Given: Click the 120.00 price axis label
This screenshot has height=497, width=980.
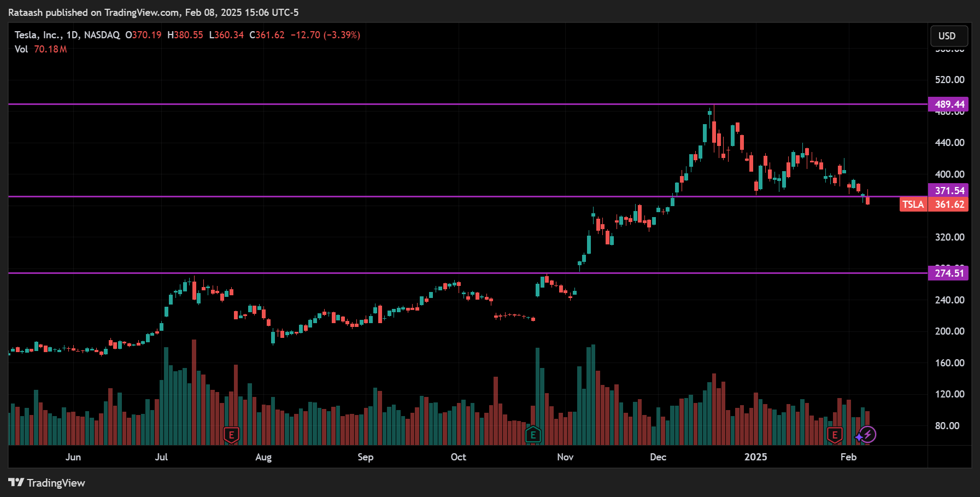Looking at the screenshot, I should click(x=949, y=394).
